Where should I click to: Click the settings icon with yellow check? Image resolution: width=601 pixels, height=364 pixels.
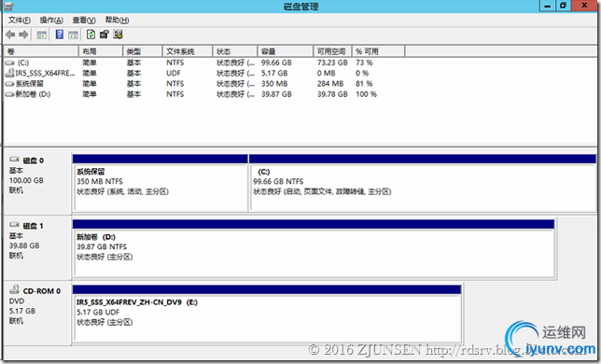click(x=118, y=35)
